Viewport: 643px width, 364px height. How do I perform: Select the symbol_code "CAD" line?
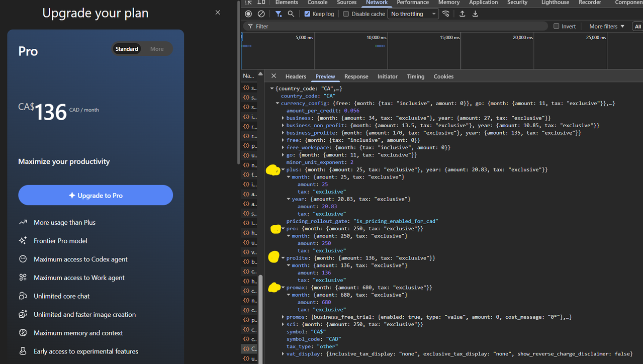click(x=314, y=339)
